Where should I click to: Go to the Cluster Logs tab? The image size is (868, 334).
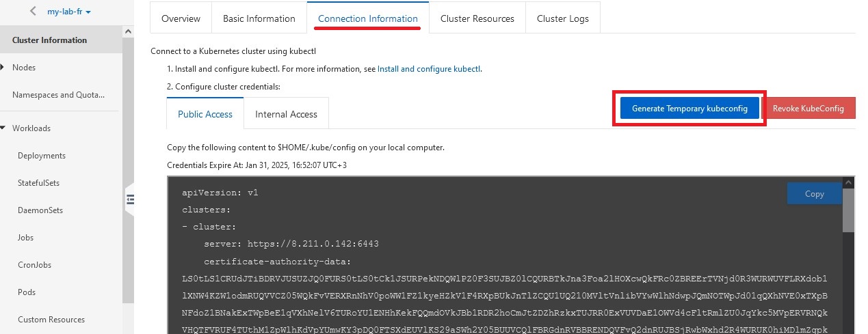click(x=562, y=18)
